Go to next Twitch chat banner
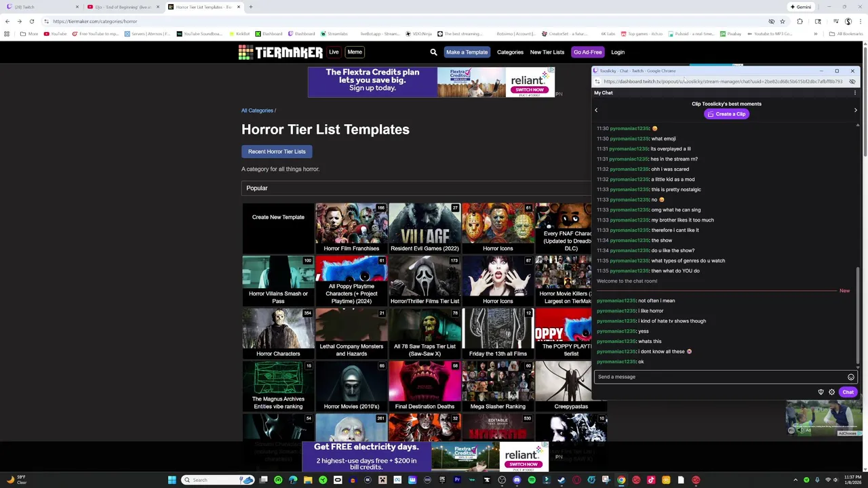This screenshot has height=488, width=868. pyautogui.click(x=855, y=110)
